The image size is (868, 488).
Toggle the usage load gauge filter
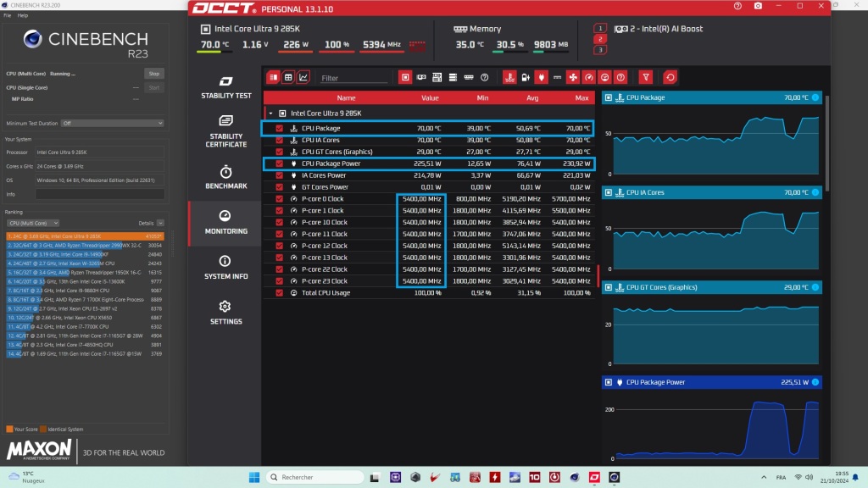point(604,77)
